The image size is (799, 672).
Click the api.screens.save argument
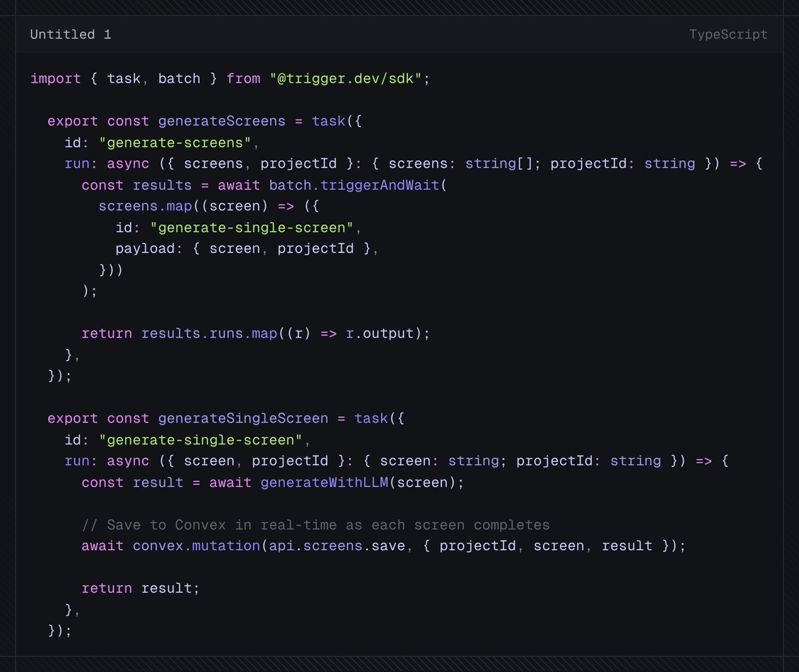click(337, 546)
